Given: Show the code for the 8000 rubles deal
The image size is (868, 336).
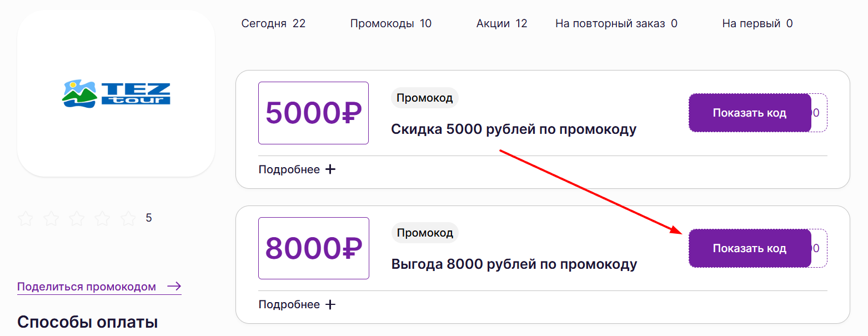Looking at the screenshot, I should point(750,248).
